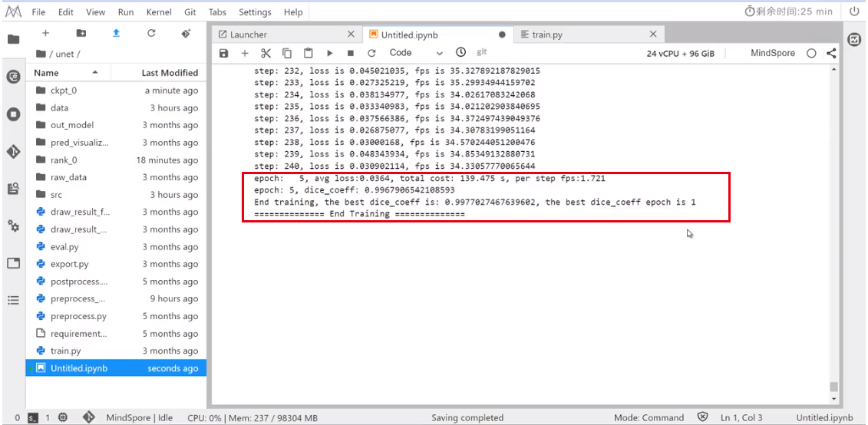Click the kernel chip icon in status bar
Viewport: 868px width, 425px height.
pos(63,418)
